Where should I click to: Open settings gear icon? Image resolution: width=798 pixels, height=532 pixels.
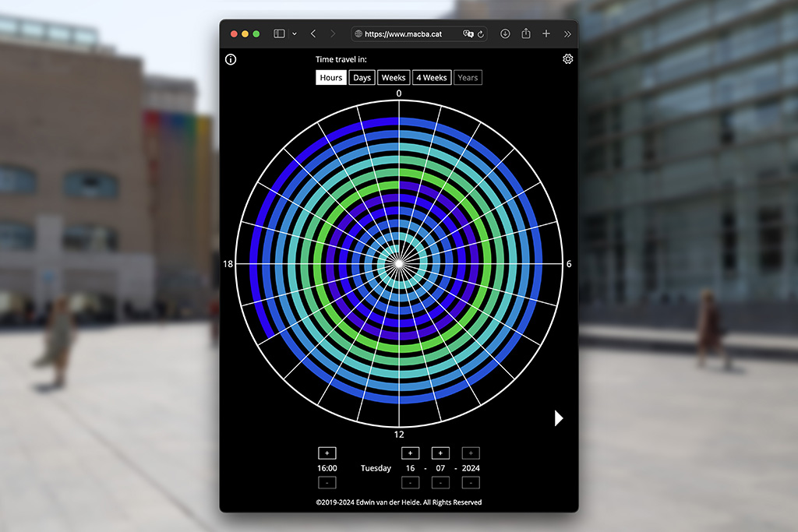tap(567, 59)
